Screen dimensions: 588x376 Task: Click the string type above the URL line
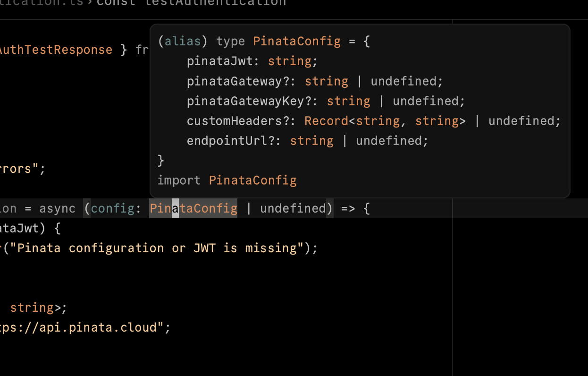pyautogui.click(x=32, y=308)
